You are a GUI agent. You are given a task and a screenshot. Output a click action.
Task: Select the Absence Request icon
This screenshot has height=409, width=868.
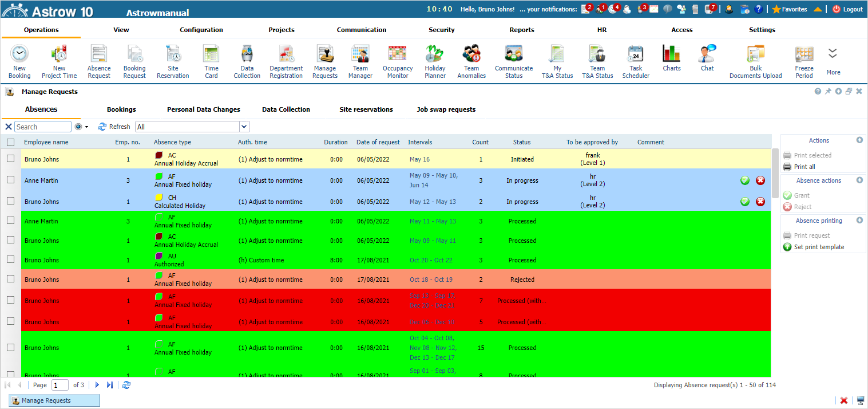[x=98, y=60]
